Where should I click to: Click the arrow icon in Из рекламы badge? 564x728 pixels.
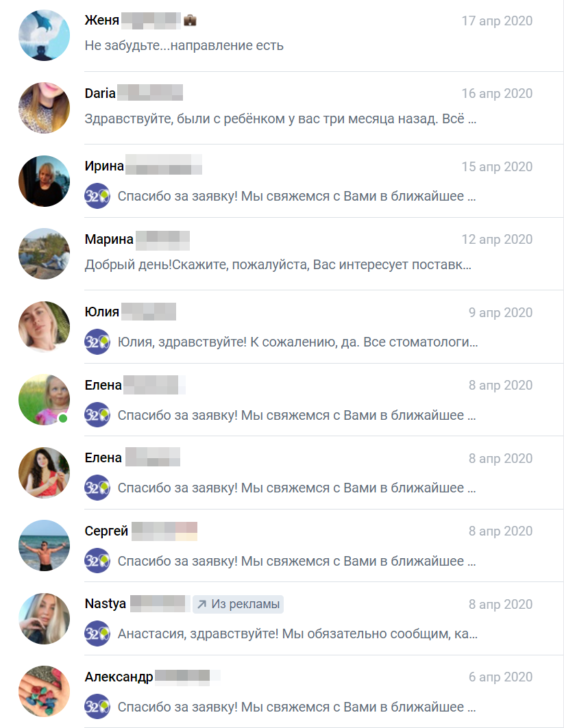click(201, 604)
